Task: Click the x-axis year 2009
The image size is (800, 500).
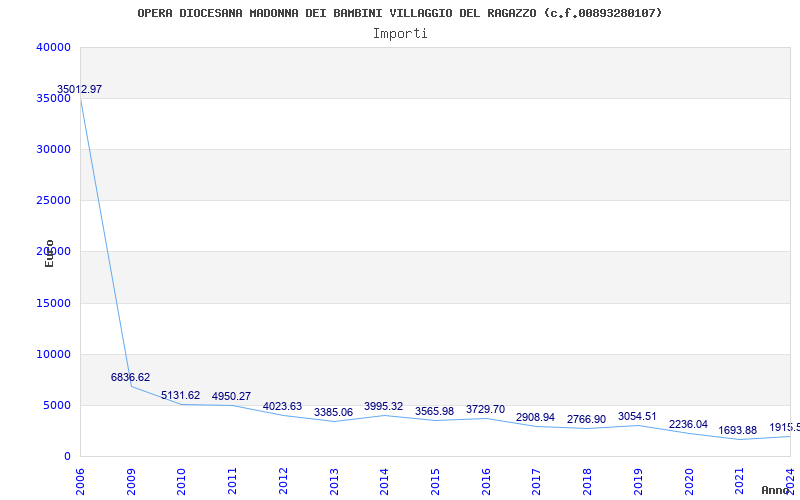Action: click(x=131, y=482)
